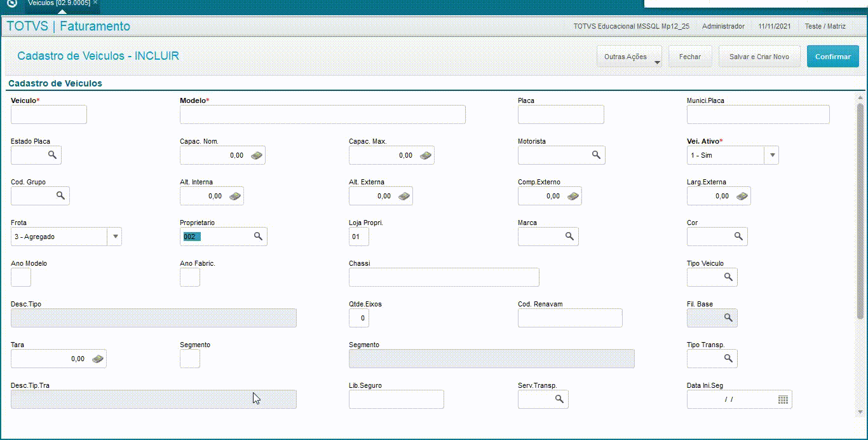
Task: Open calculator icon in Capac. Nom. field
Action: coord(256,155)
